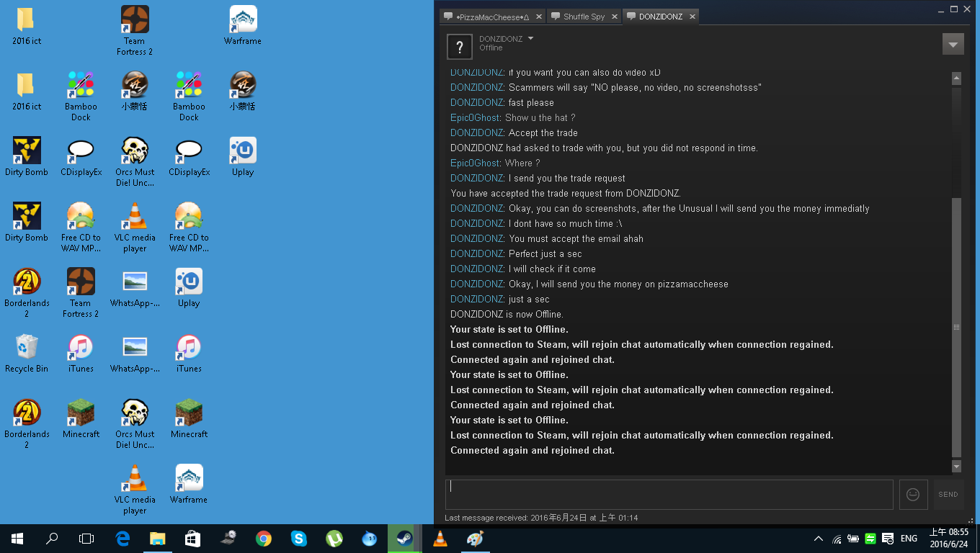Viewport: 980px width, 553px height.
Task: Click the DONZIDONZ avatar placeholder icon
Action: [x=460, y=47]
